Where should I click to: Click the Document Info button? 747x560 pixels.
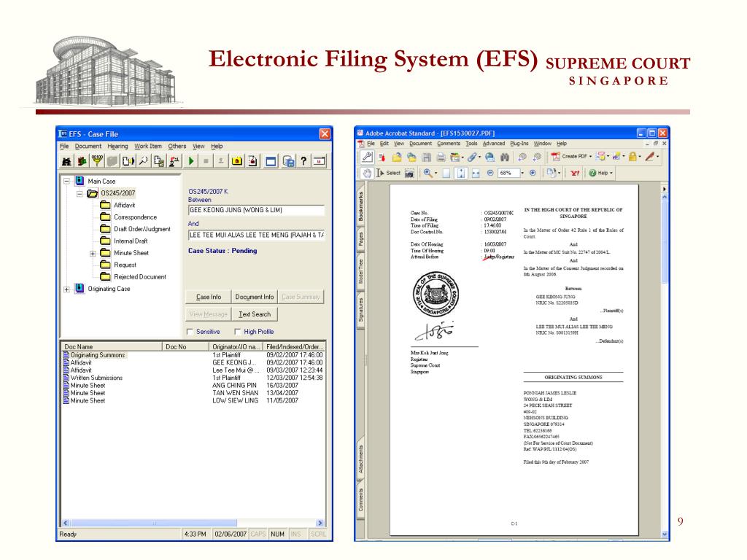click(x=255, y=297)
